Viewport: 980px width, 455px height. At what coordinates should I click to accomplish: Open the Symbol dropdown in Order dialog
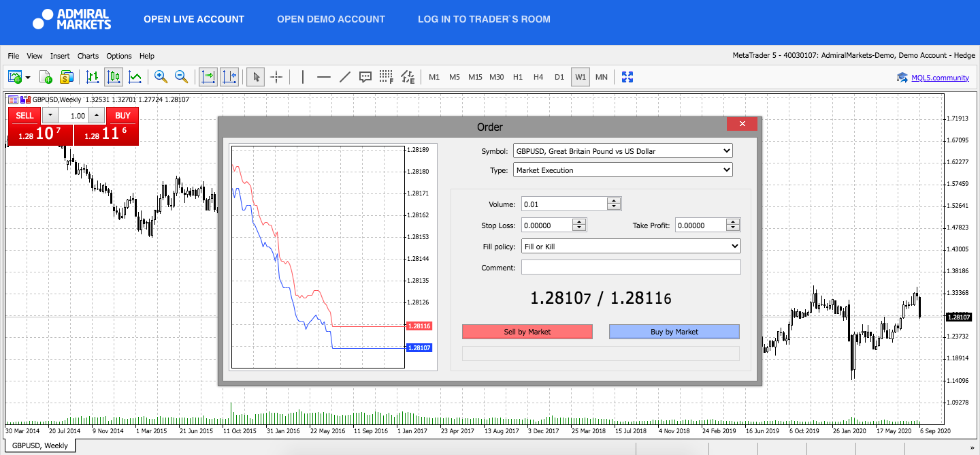(x=623, y=151)
